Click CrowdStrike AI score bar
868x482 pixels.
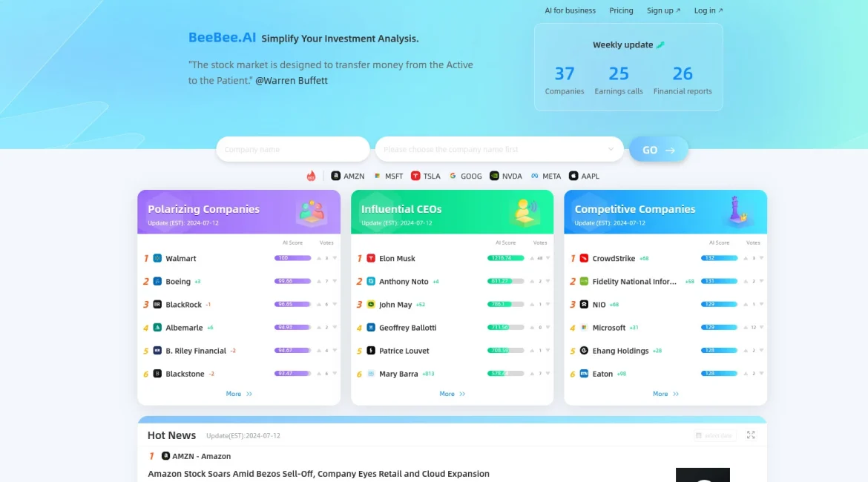tap(719, 259)
